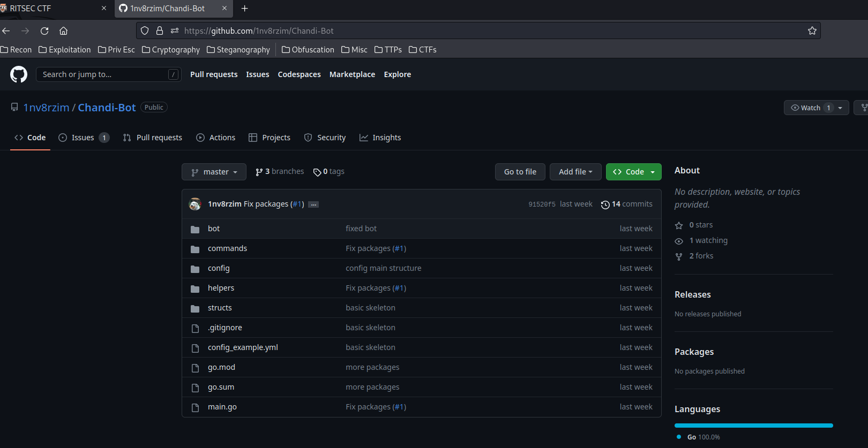This screenshot has width=868, height=448.
Task: Click Explore in top navigation
Action: [x=398, y=74]
